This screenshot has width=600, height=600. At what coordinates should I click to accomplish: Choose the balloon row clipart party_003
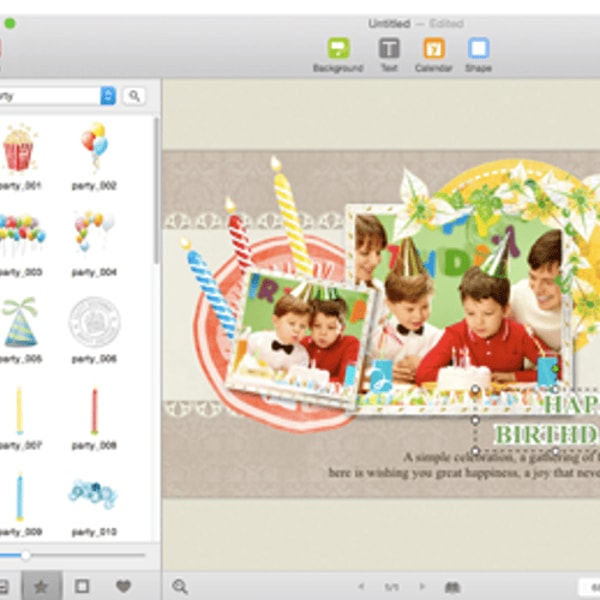pos(21,233)
